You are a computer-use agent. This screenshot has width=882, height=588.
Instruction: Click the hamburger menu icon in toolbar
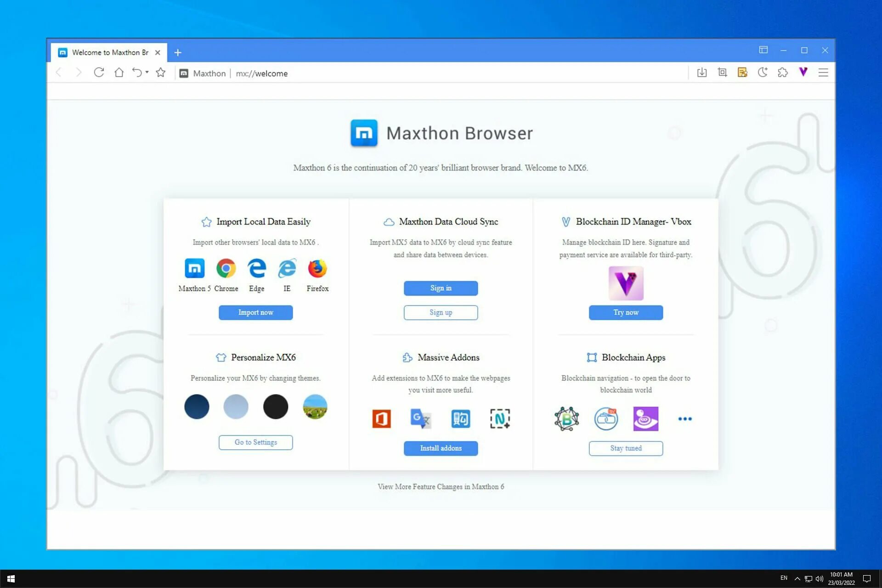823,72
